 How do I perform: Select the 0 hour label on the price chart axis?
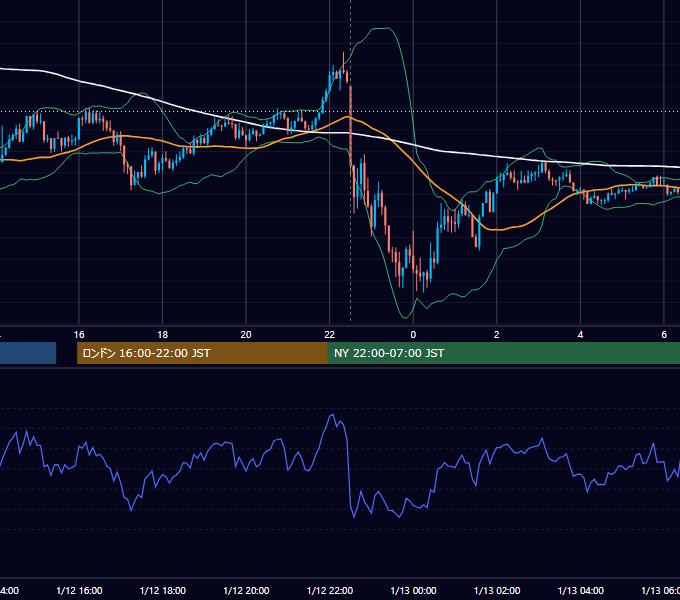coord(413,335)
